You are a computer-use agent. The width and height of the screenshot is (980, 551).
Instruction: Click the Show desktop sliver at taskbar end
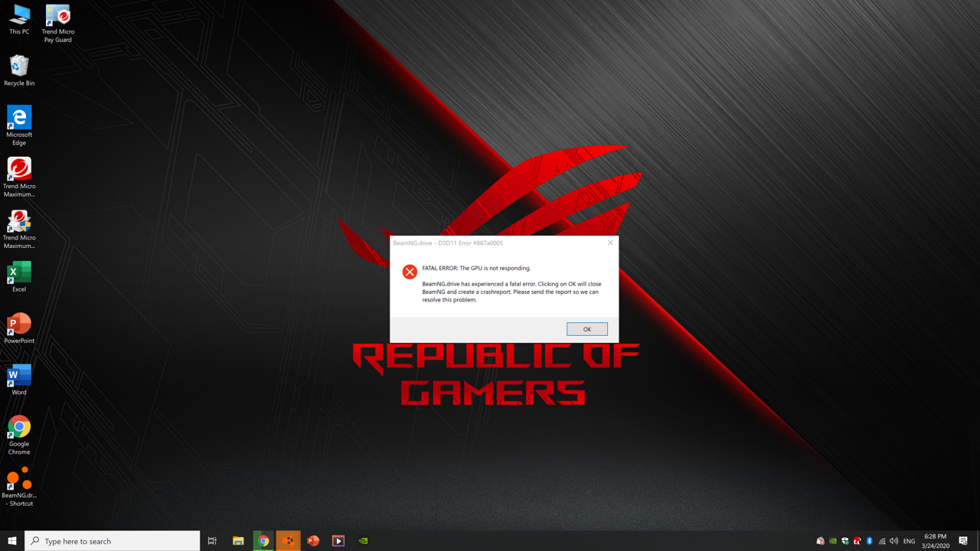[978, 541]
